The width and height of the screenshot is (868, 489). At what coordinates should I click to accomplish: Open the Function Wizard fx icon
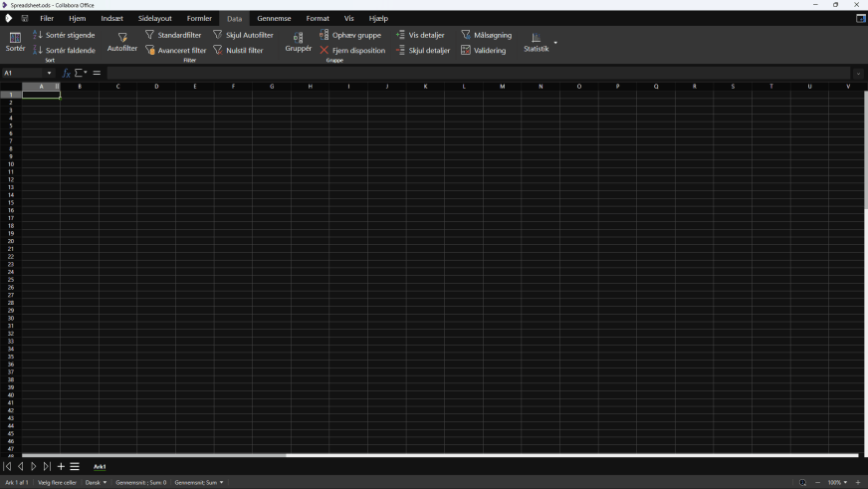tap(66, 73)
